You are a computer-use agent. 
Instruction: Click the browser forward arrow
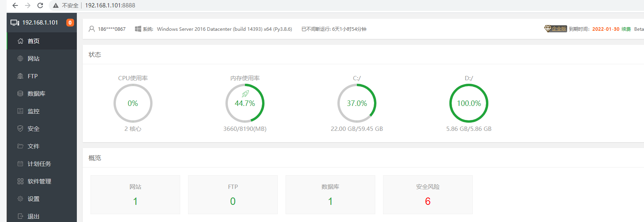(x=28, y=5)
